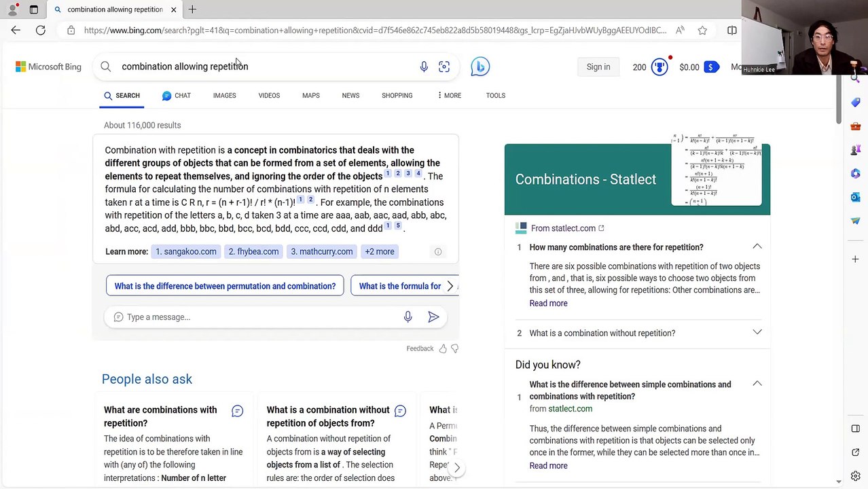Click the thumbs down feedback icon
868x489 pixels.
[455, 348]
